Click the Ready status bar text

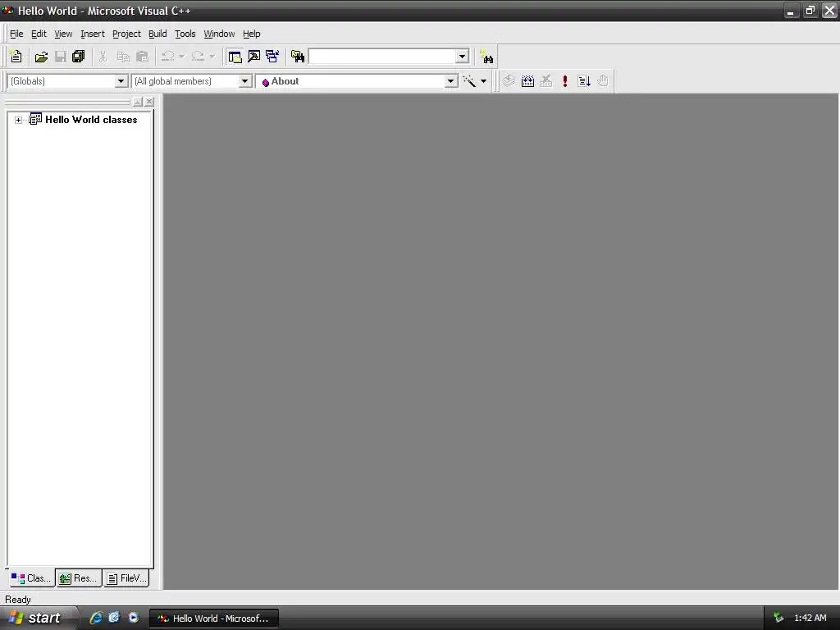pyautogui.click(x=18, y=600)
